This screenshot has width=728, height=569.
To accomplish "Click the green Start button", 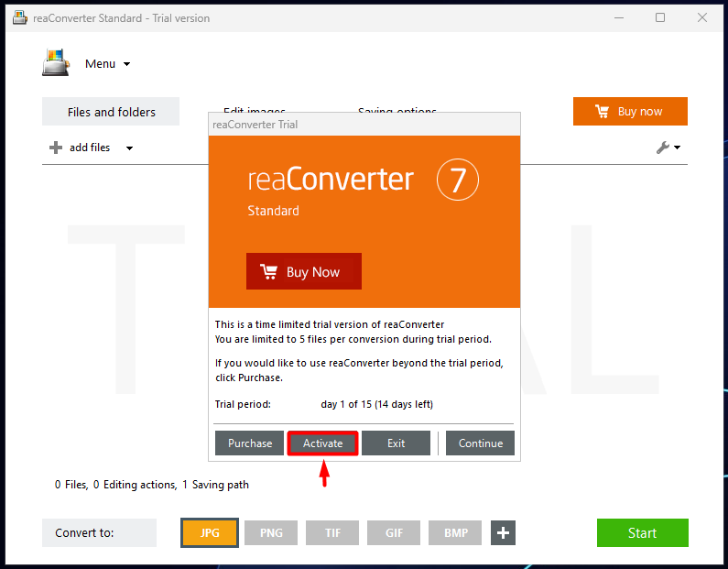I will point(643,532).
